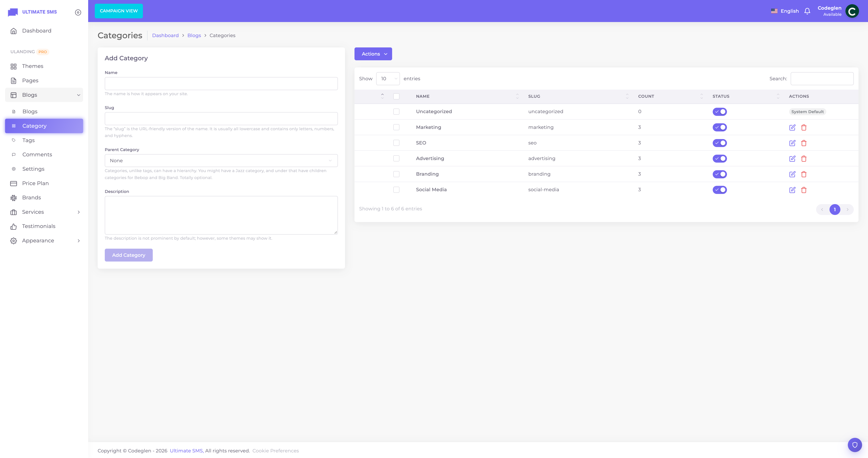Open Tags in the sidebar
This screenshot has height=458, width=868.
(x=44, y=140)
